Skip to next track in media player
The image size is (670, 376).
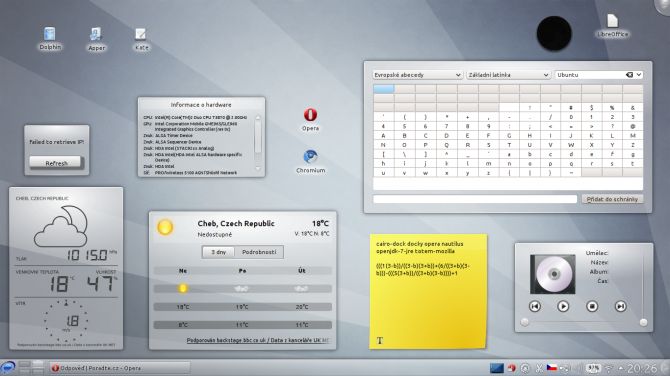[x=620, y=306]
